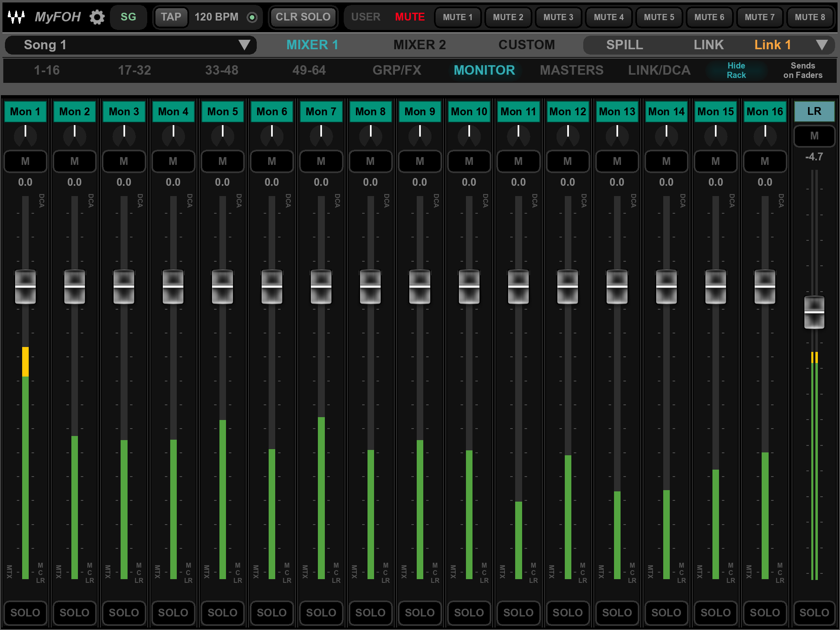The height and width of the screenshot is (630, 840).
Task: Mute the LR master channel
Action: [814, 136]
